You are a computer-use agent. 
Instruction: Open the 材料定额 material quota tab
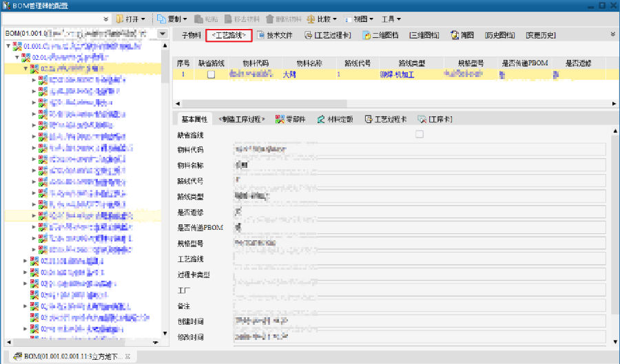point(322,119)
